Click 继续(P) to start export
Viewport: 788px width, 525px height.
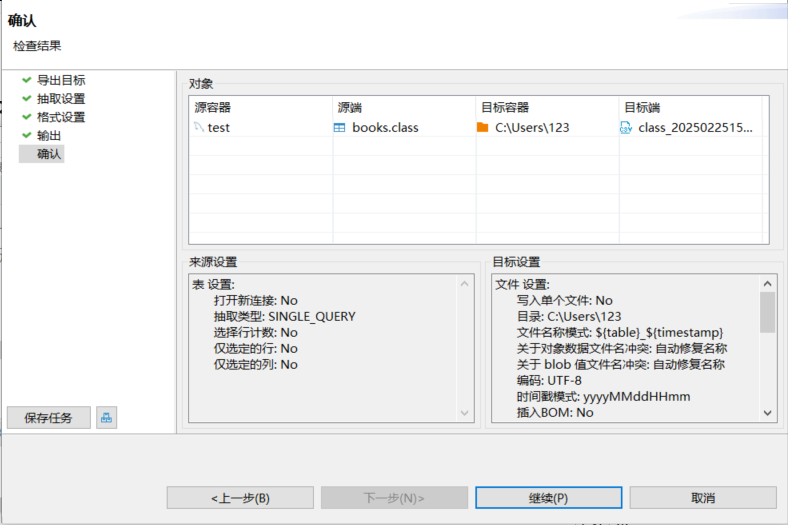[548, 498]
